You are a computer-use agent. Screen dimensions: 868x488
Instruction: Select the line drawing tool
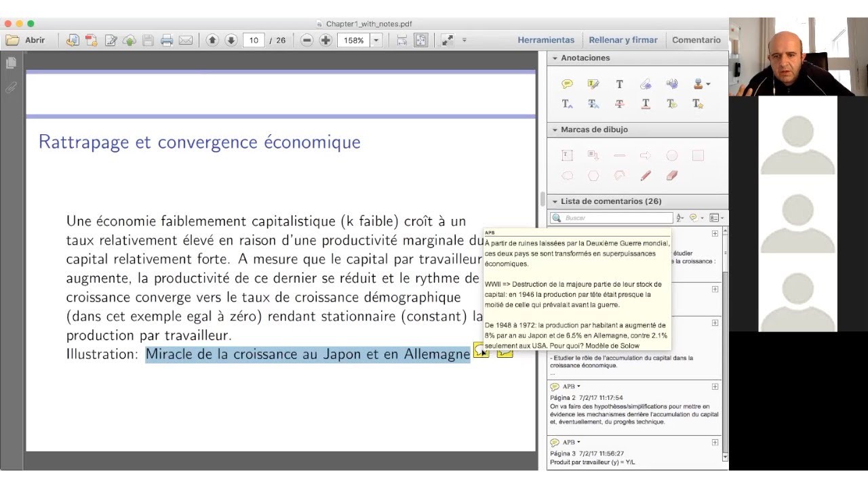pos(619,155)
